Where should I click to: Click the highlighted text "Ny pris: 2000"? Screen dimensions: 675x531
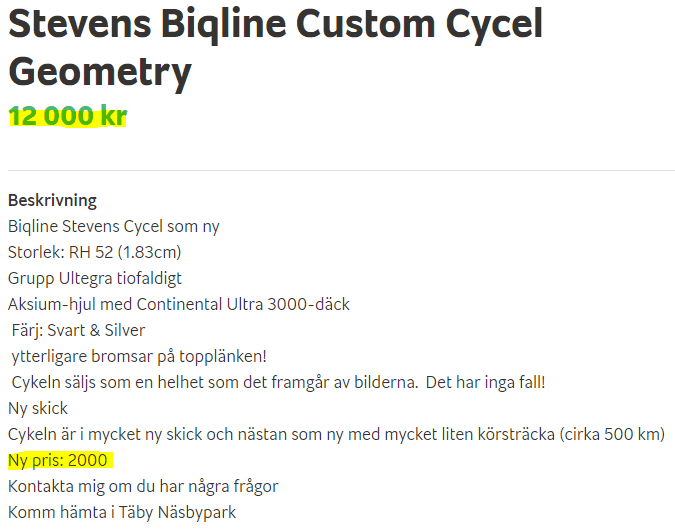point(60,460)
